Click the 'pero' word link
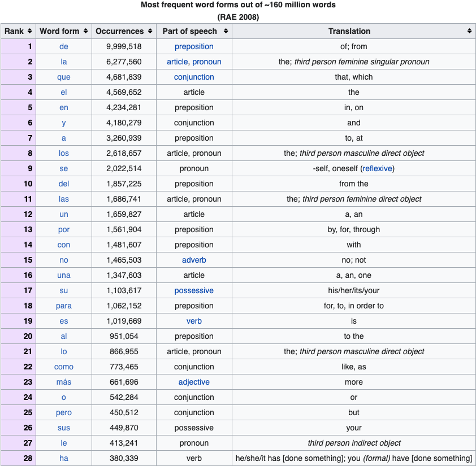 tap(63, 412)
